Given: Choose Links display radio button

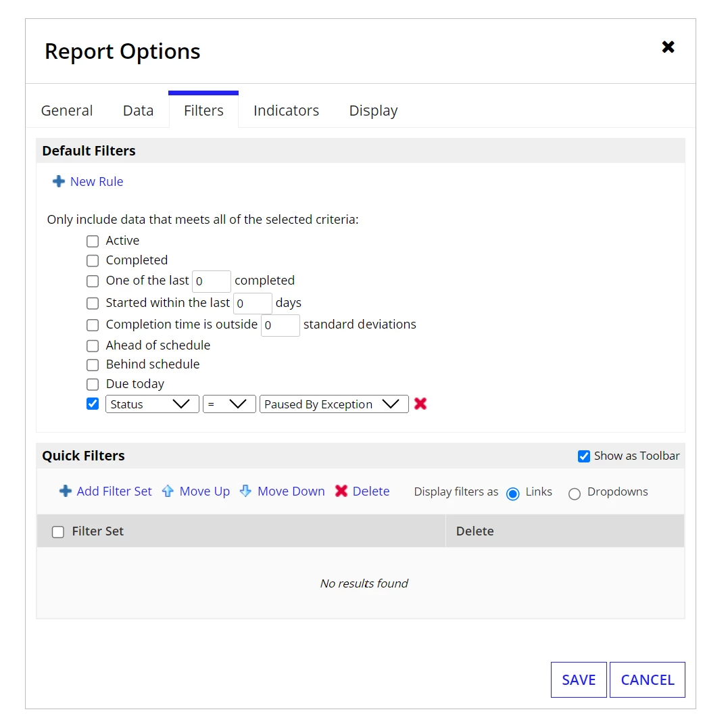Looking at the screenshot, I should point(513,494).
